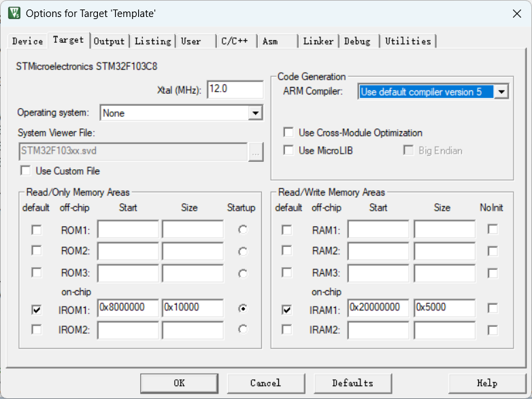Select ROM3 Startup radio button
Viewport: 532px width, 399px height.
pyautogui.click(x=243, y=273)
